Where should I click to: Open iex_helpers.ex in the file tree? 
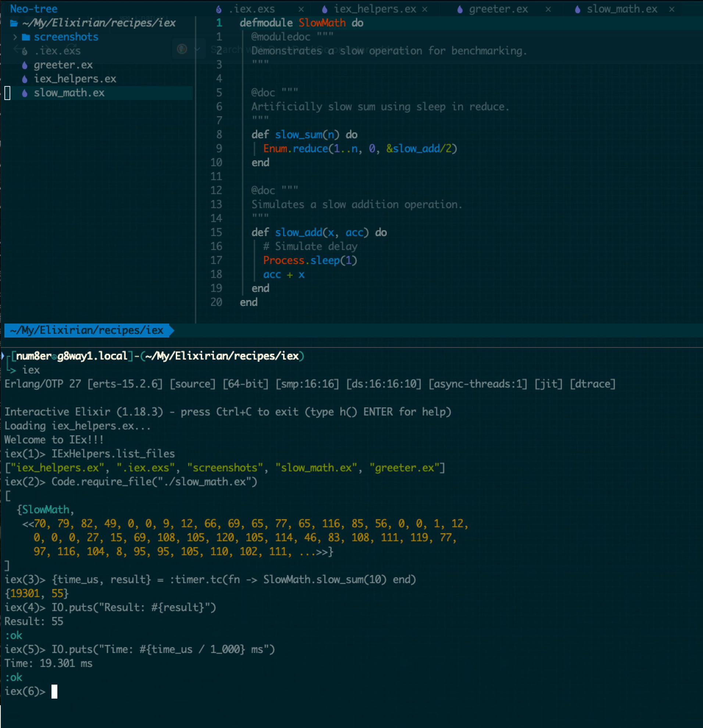75,79
